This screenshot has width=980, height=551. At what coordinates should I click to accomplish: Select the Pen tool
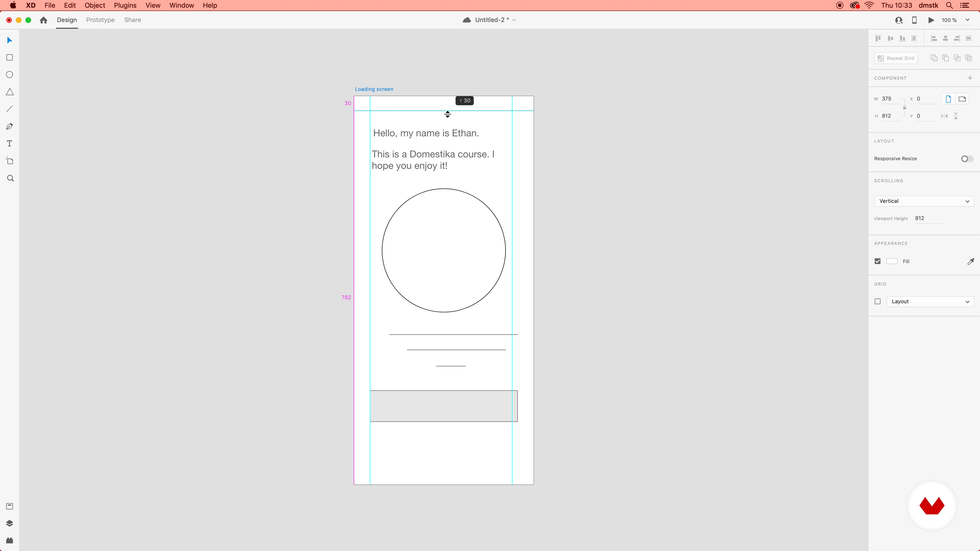click(9, 126)
